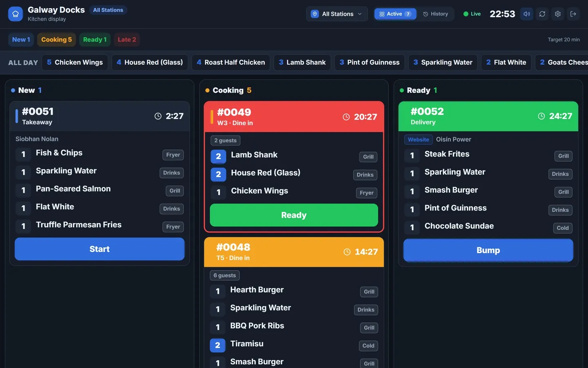The width and height of the screenshot is (588, 368).
Task: Click the All Stations badge beside title
Action: coord(108,10)
